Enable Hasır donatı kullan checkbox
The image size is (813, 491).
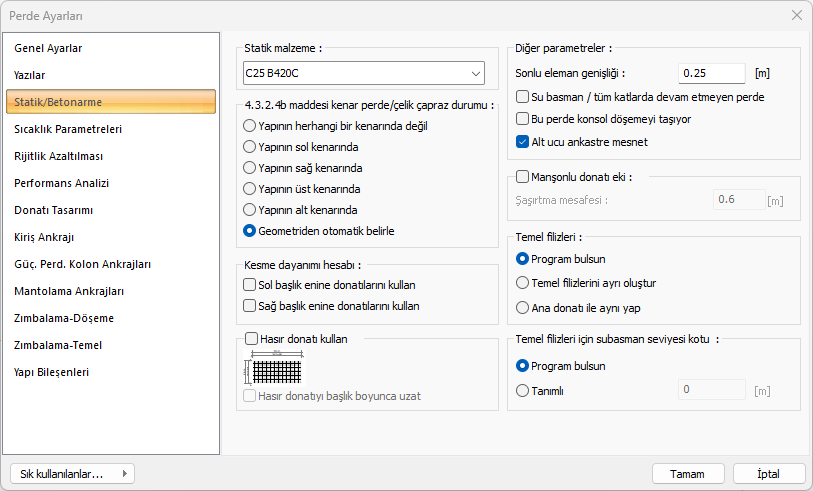pos(251,339)
